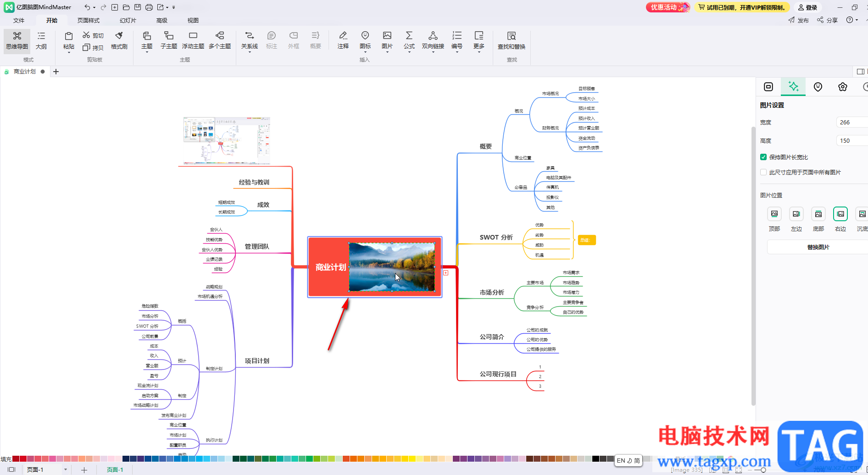868x475 pixels.
Task: Switch to the 高级 ribbon tab
Action: coord(162,20)
